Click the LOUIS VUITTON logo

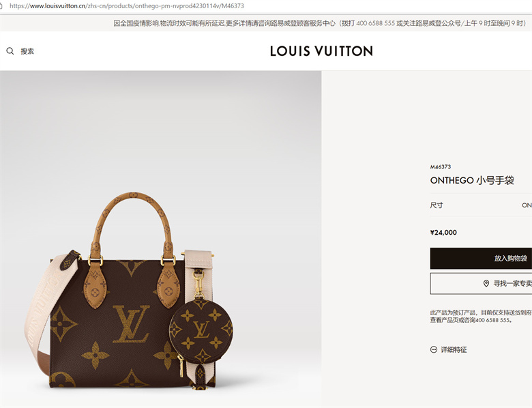pyautogui.click(x=321, y=51)
